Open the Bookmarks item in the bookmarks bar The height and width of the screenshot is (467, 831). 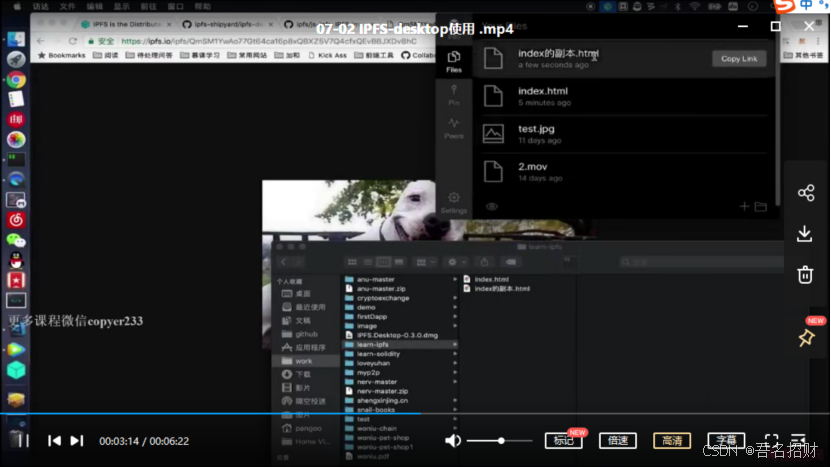tap(61, 55)
